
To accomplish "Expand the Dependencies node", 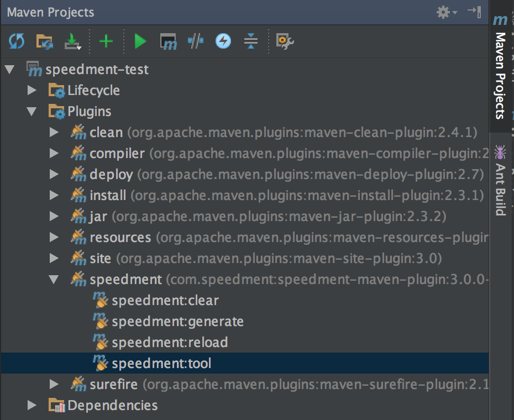I will [x=32, y=405].
